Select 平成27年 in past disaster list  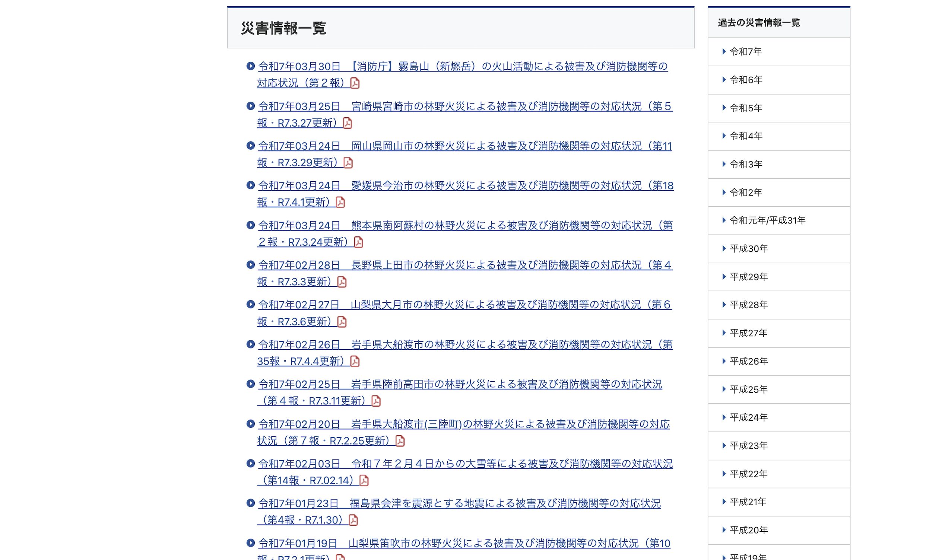(778, 333)
